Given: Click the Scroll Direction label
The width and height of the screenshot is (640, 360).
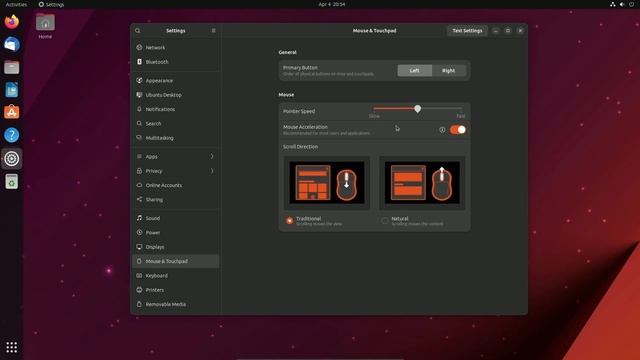Looking at the screenshot, I should coord(300,147).
